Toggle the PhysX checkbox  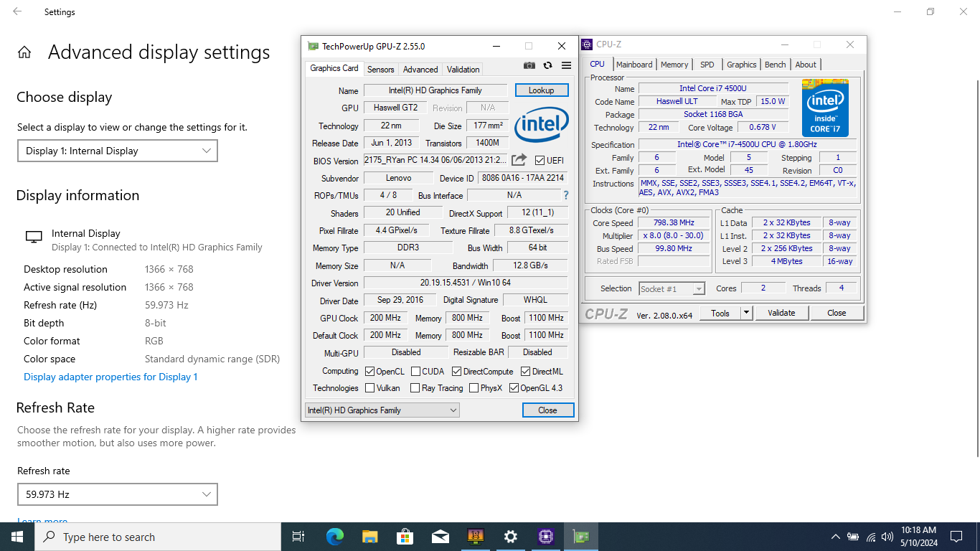[473, 388]
